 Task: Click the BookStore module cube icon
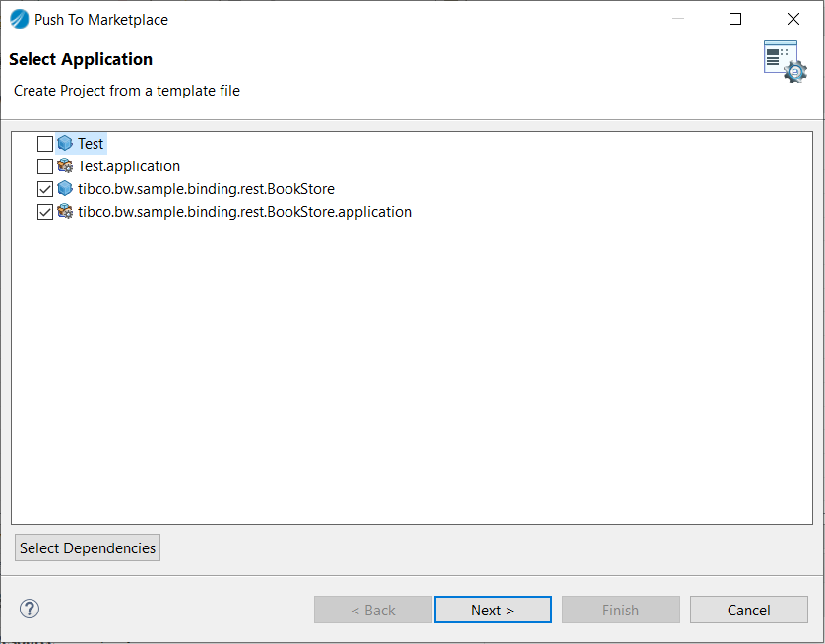pos(65,188)
